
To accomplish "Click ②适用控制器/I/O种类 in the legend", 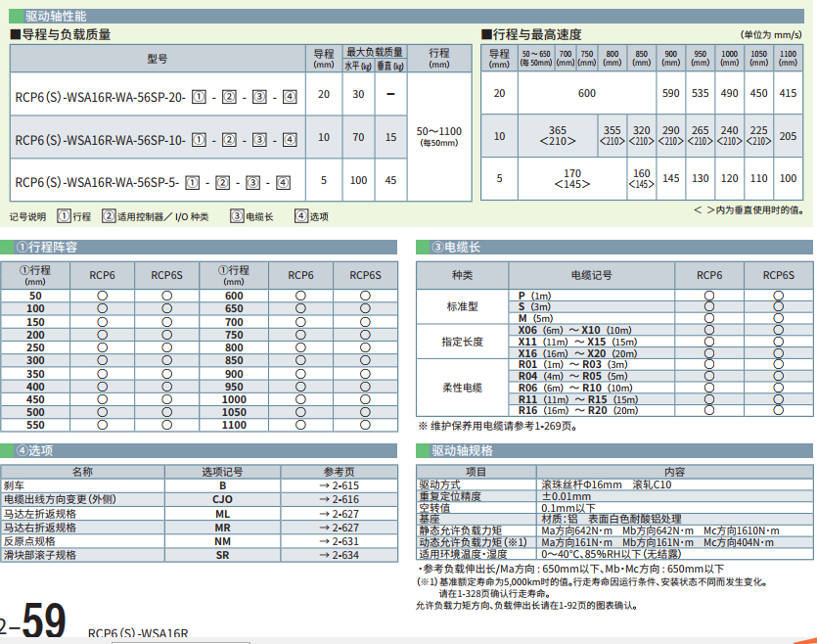I will 156,216.
